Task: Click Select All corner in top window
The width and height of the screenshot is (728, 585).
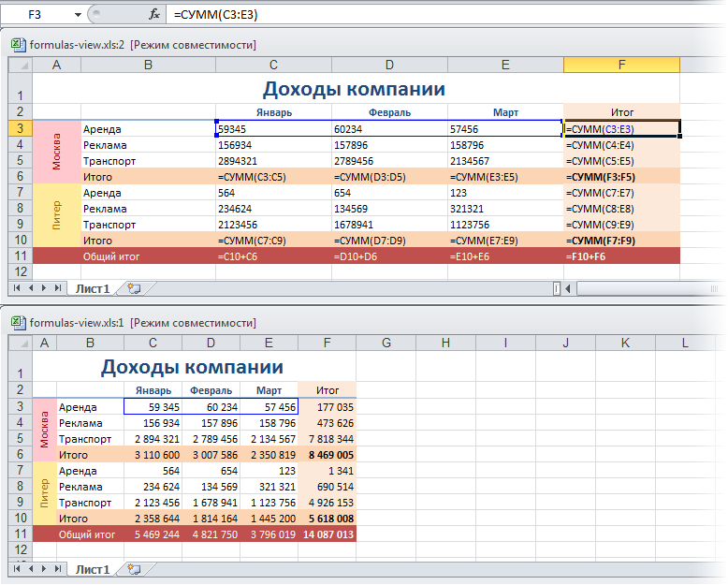Action: [21, 65]
